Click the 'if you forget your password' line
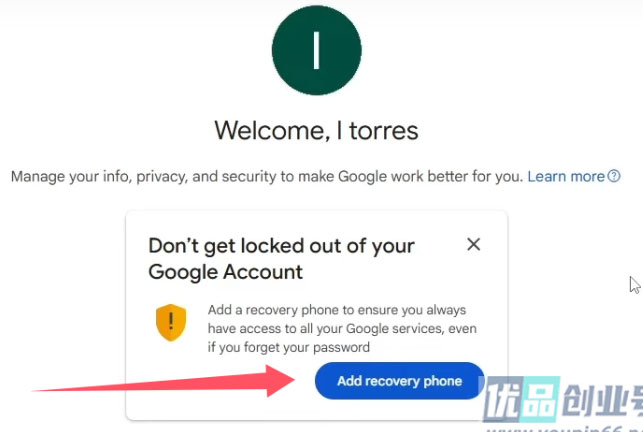Screen dimensions: 643x432 point(289,347)
